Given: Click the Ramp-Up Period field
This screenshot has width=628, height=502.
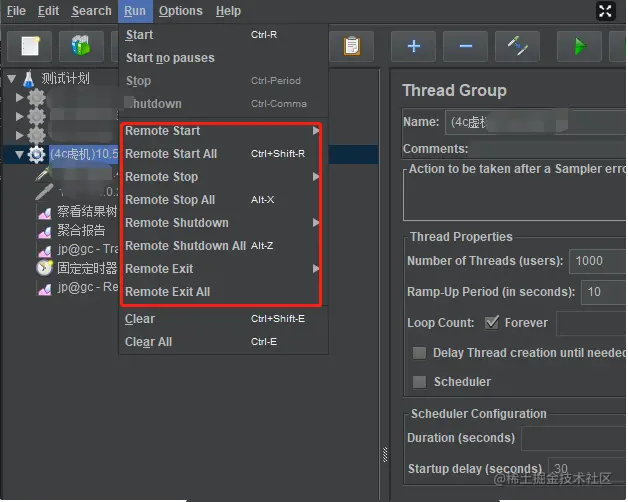Looking at the screenshot, I should 604,292.
